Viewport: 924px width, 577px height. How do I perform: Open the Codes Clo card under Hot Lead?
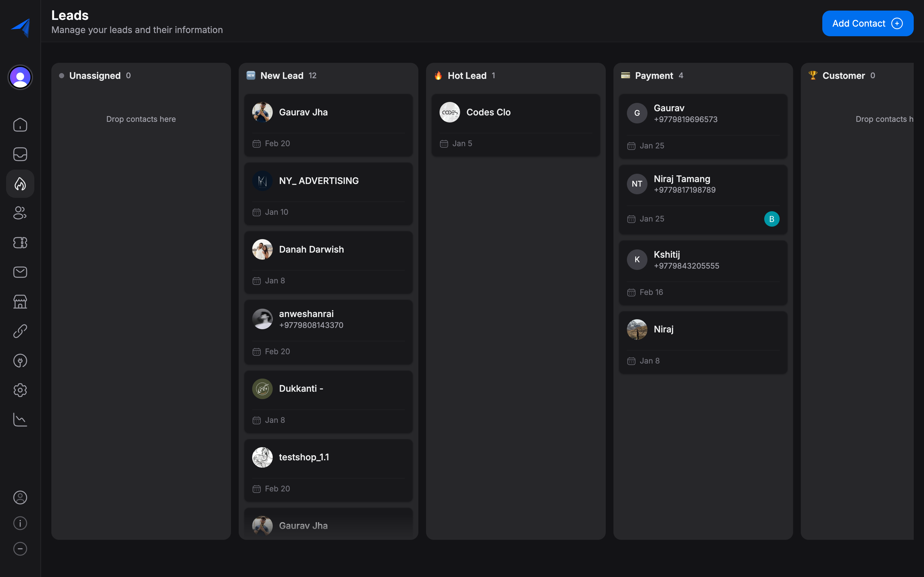(x=515, y=125)
